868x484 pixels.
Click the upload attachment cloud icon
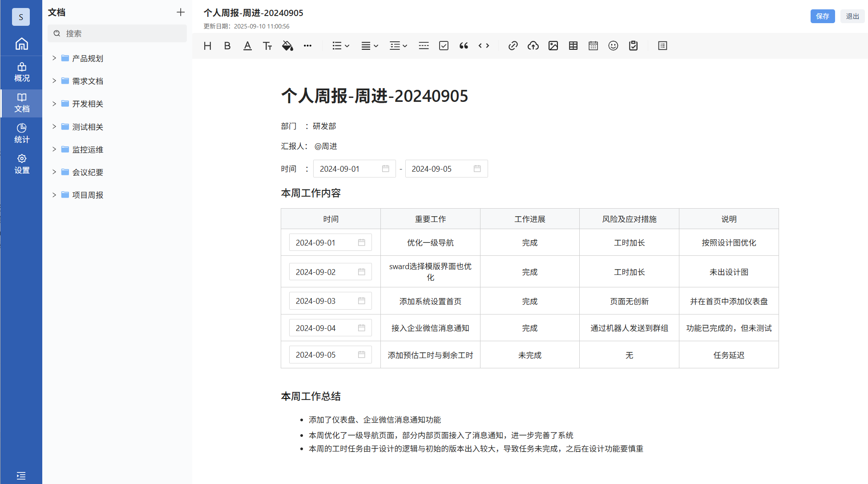click(x=533, y=46)
